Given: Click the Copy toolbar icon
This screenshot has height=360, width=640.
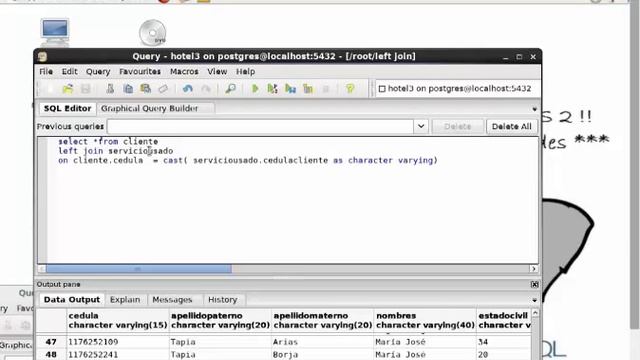Looking at the screenshot, I should pos(128,89).
